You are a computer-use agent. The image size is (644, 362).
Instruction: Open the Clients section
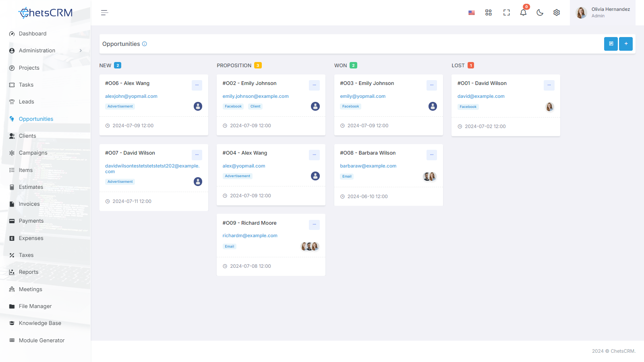[27, 136]
